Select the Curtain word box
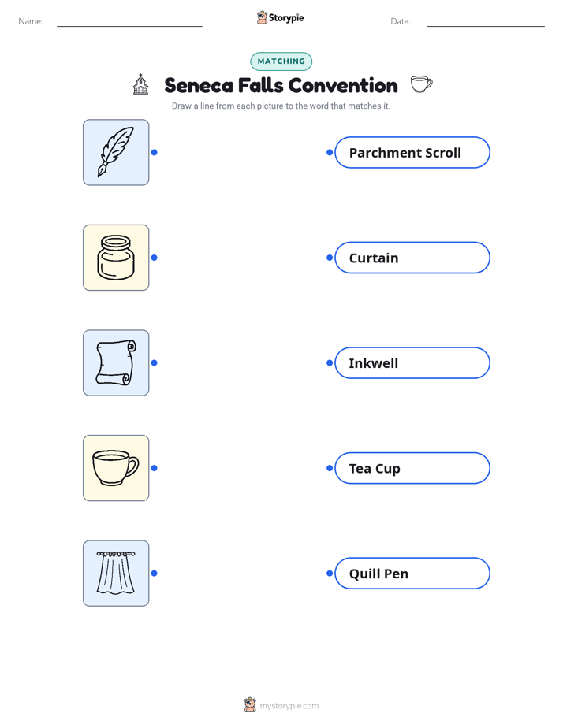563x728 pixels. click(x=412, y=258)
